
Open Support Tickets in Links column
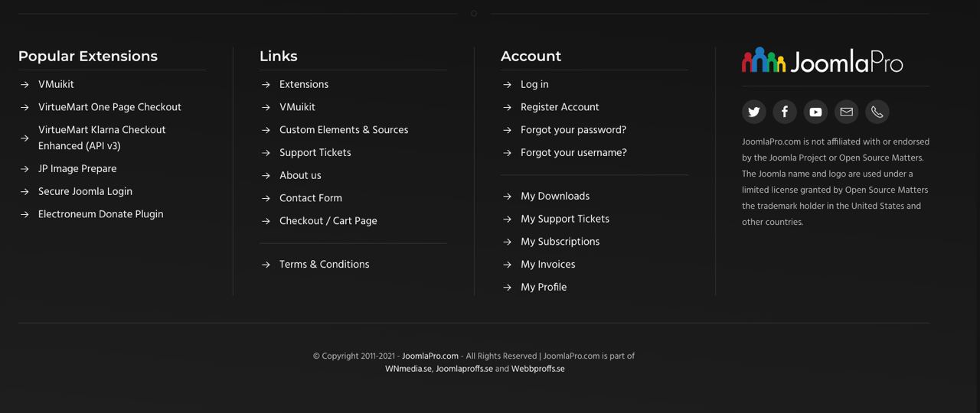coord(315,153)
